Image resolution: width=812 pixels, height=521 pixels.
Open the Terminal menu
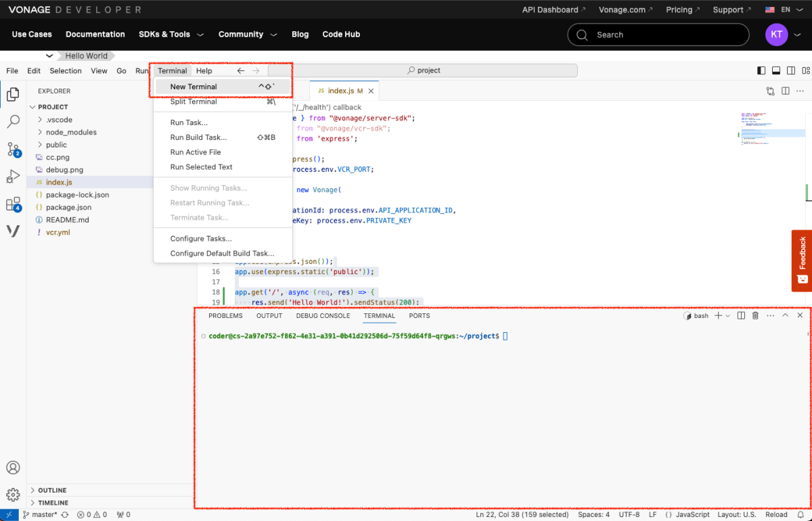173,70
